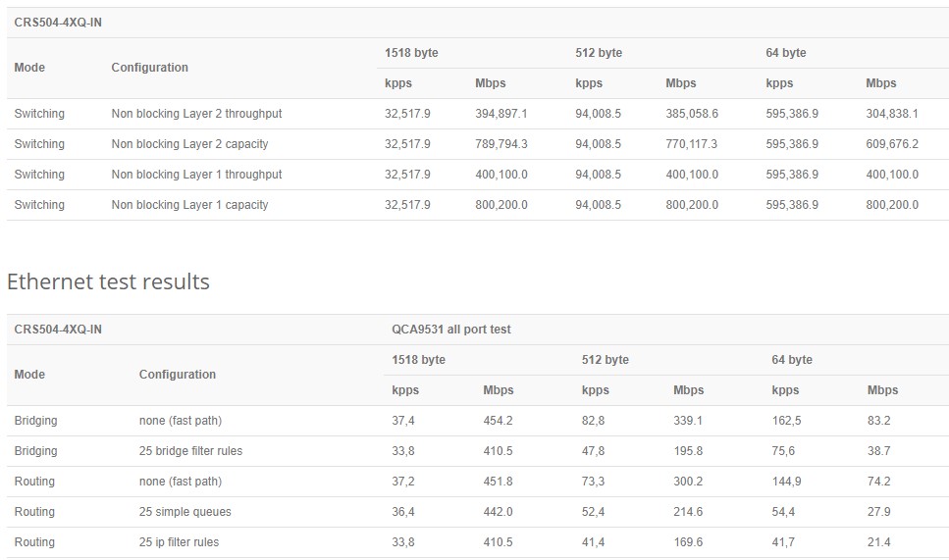Click the "Non blocking Layer 2 throughput" cell
This screenshot has width=949, height=560.
click(196, 114)
